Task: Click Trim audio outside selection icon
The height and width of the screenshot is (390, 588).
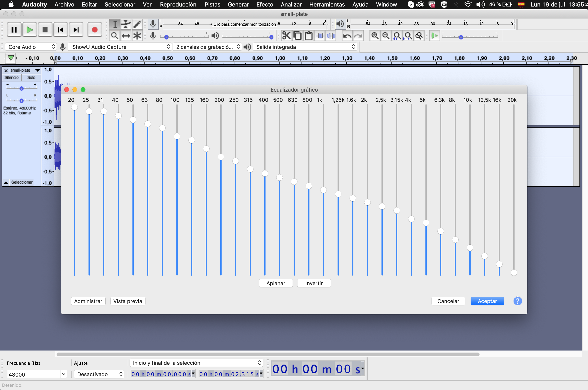Action: point(320,36)
